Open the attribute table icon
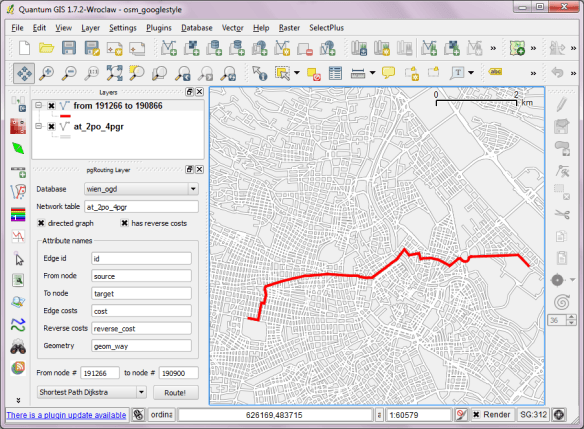The image size is (584, 429). click(x=335, y=73)
